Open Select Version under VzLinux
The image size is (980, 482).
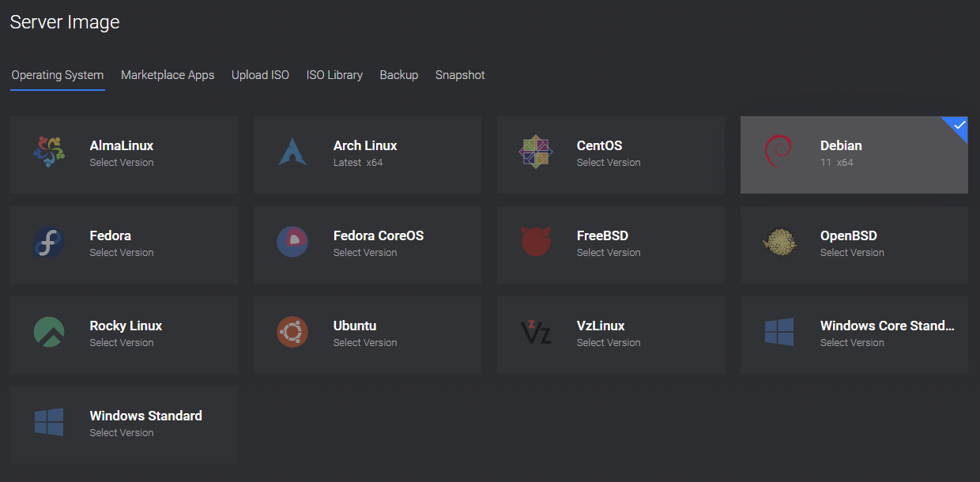pos(609,343)
